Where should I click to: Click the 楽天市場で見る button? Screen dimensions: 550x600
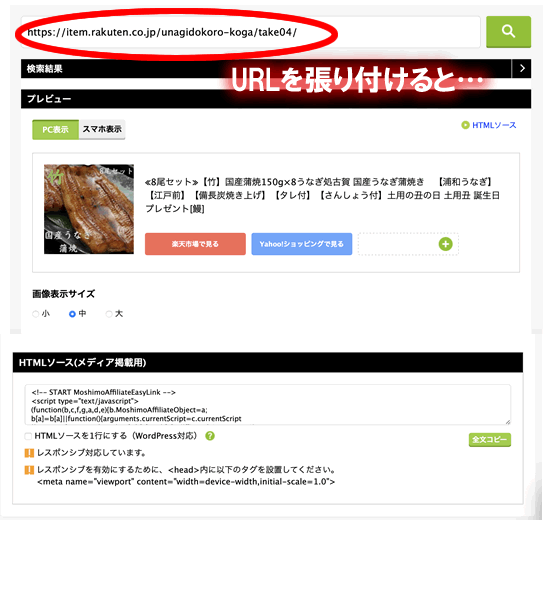195,244
